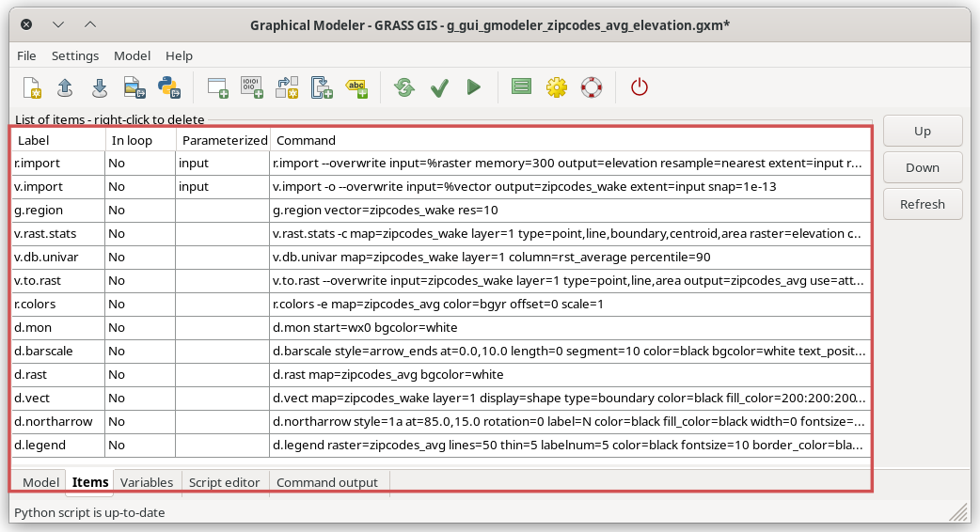Image resolution: width=980 pixels, height=532 pixels.
Task: Open model settings via the yellow gear icon
Action: click(x=557, y=87)
